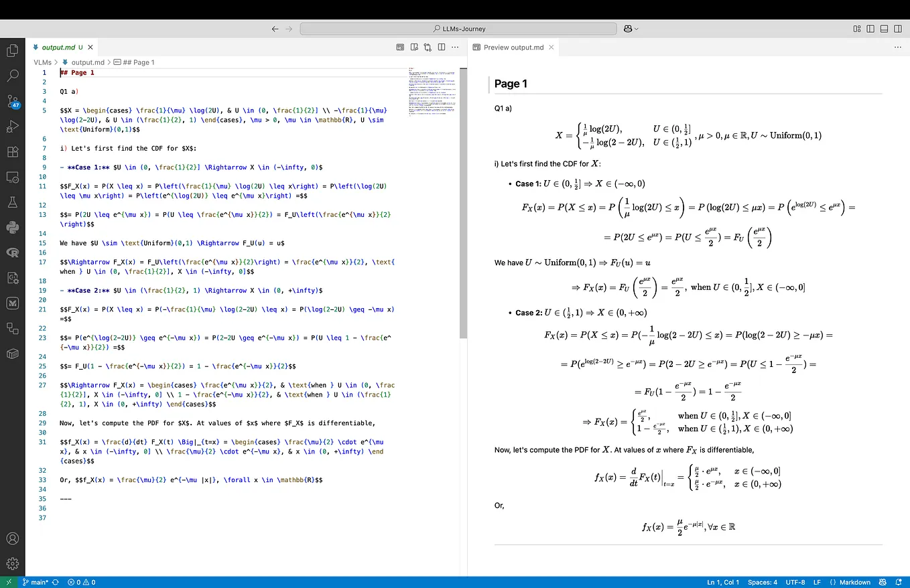Open the Search view in the Activity Bar
The width and height of the screenshot is (910, 588).
pos(13,75)
